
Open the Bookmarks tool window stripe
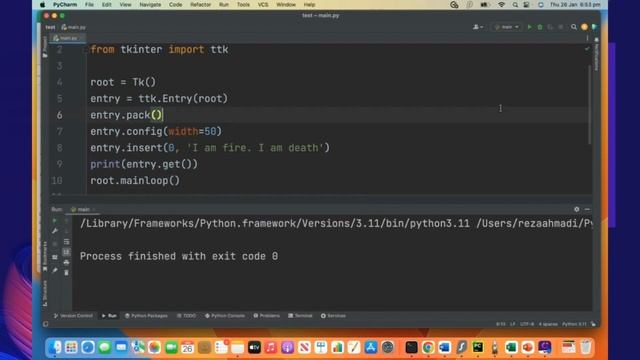pyautogui.click(x=45, y=256)
